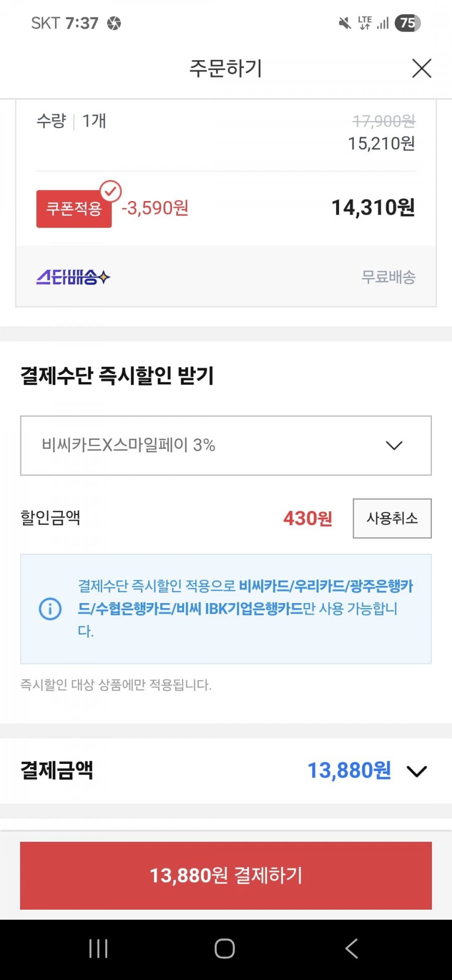This screenshot has width=452, height=980.
Task: Tap the battery indicator showing 75
Action: 407,23
